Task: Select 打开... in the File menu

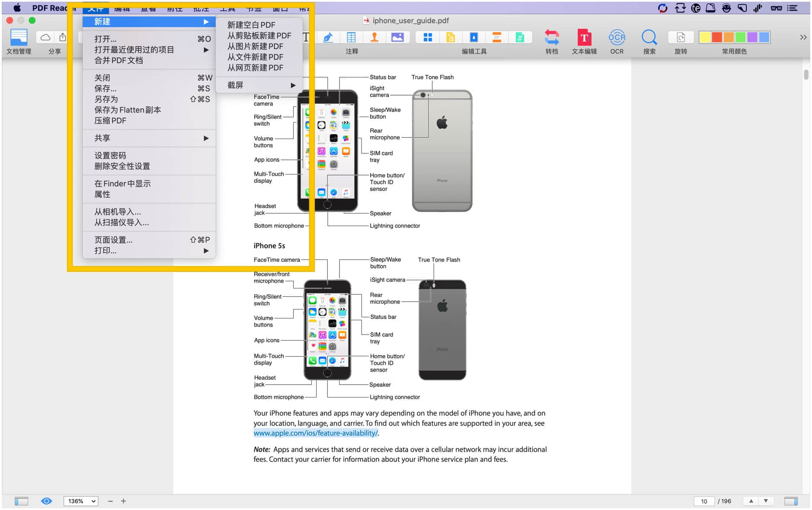Action: tap(149, 39)
